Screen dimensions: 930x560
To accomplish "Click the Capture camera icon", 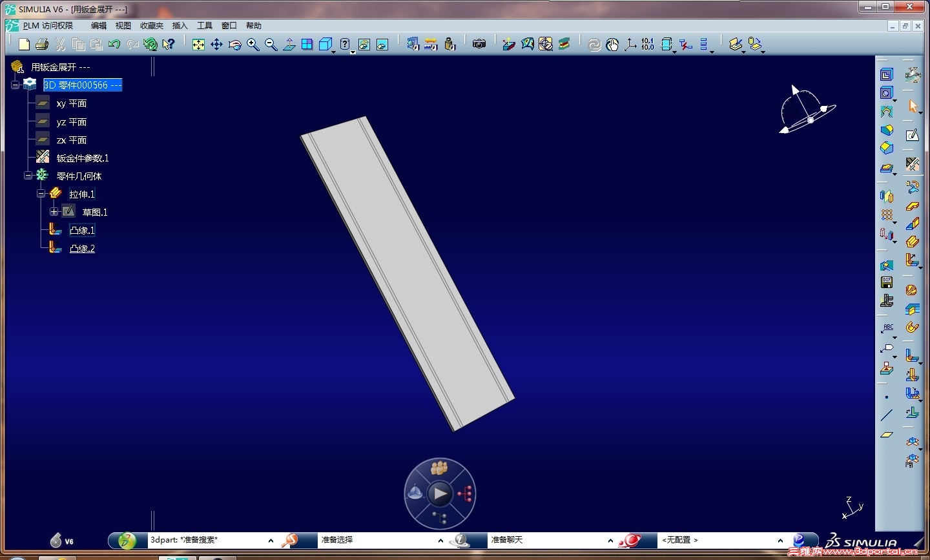I will click(x=479, y=44).
